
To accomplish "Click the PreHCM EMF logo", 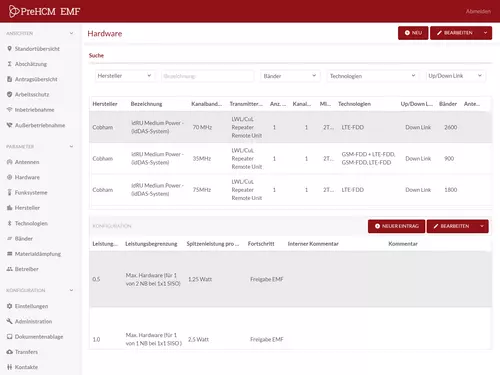I will click(x=44, y=11).
